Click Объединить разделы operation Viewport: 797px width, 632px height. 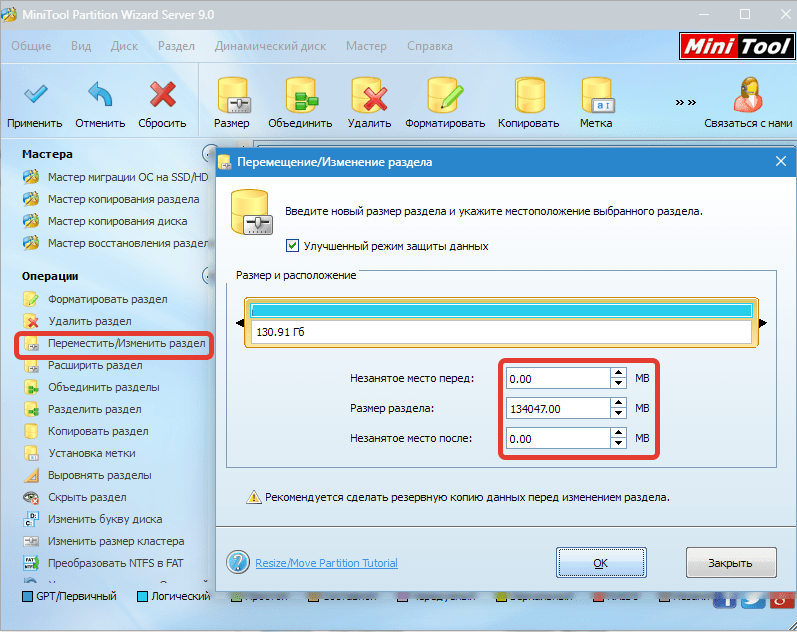point(91,387)
